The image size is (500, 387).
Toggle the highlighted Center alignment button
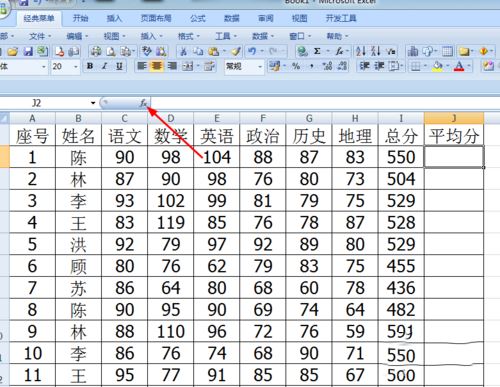coord(157,66)
